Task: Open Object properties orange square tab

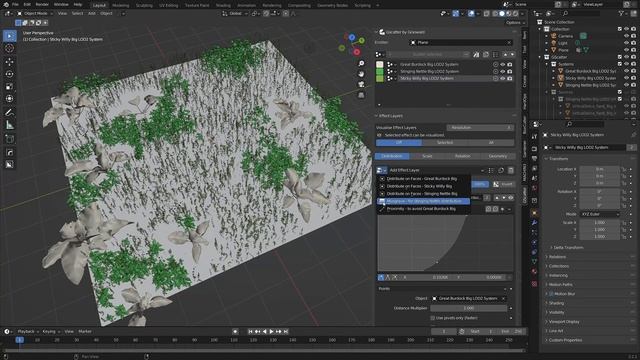Action: 534,213
